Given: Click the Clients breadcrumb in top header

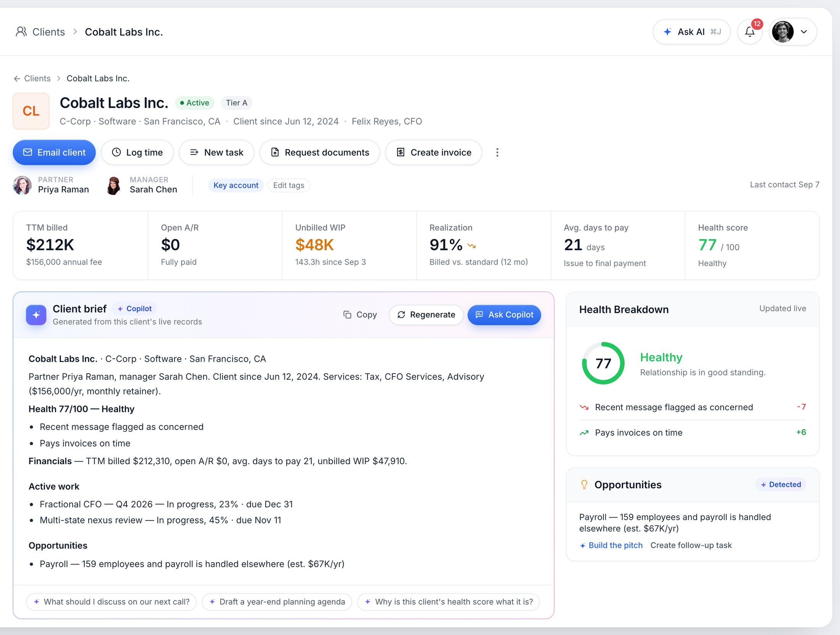Looking at the screenshot, I should coord(48,32).
